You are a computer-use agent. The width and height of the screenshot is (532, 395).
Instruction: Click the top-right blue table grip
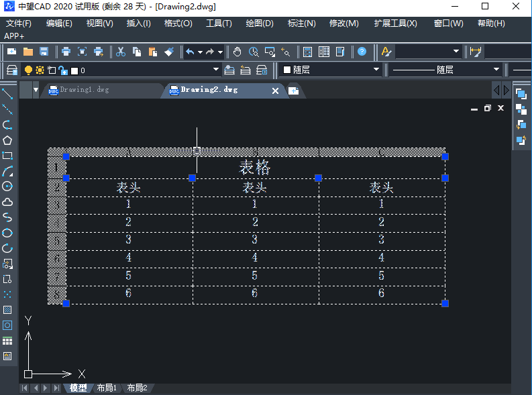[x=445, y=156]
